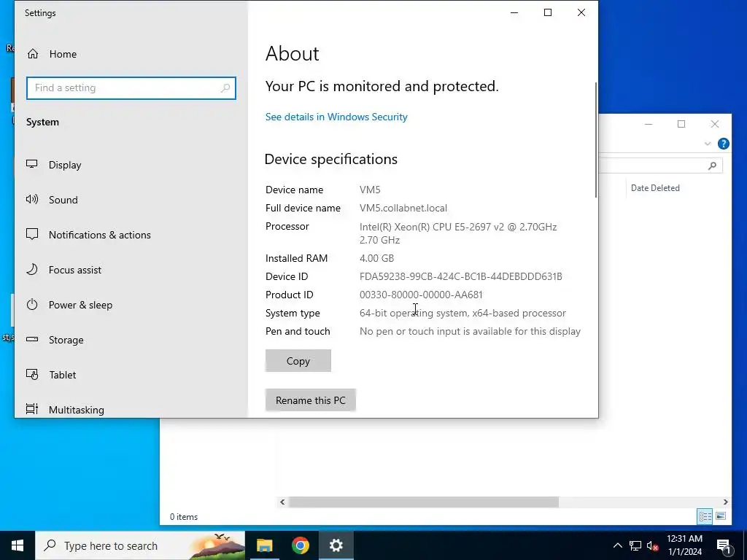Launch Google Chrome from the taskbar
The image size is (747, 560).
[x=300, y=545]
